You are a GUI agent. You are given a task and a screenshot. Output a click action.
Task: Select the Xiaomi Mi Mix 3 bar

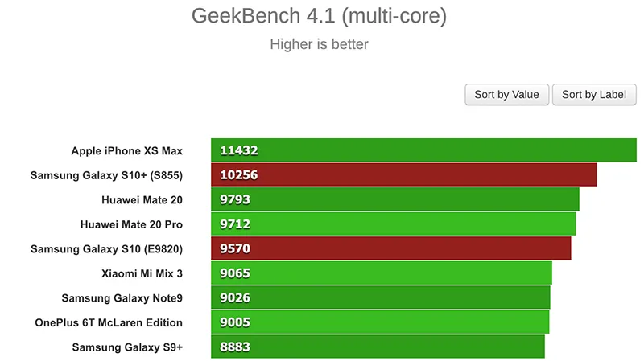pyautogui.click(x=381, y=273)
